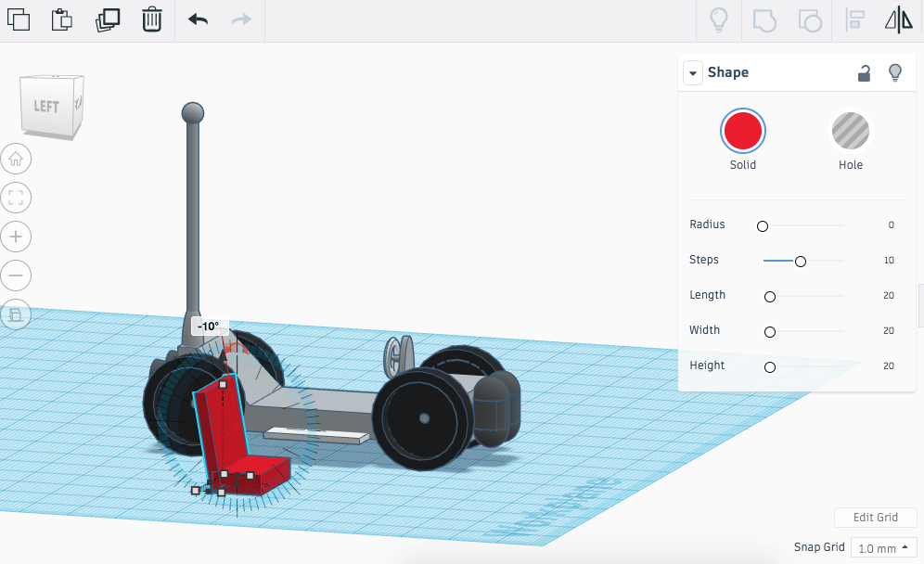
Task: Set the shape to Hole
Action: coord(851,131)
